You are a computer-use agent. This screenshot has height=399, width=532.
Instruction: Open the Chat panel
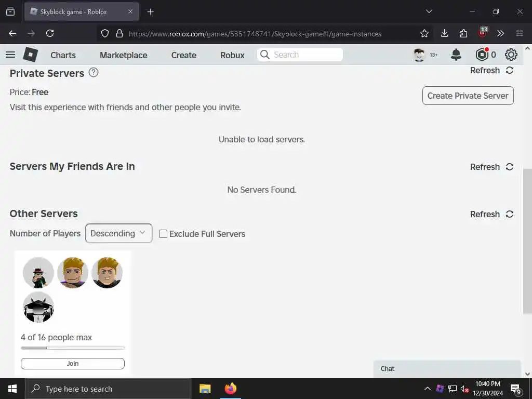447,369
